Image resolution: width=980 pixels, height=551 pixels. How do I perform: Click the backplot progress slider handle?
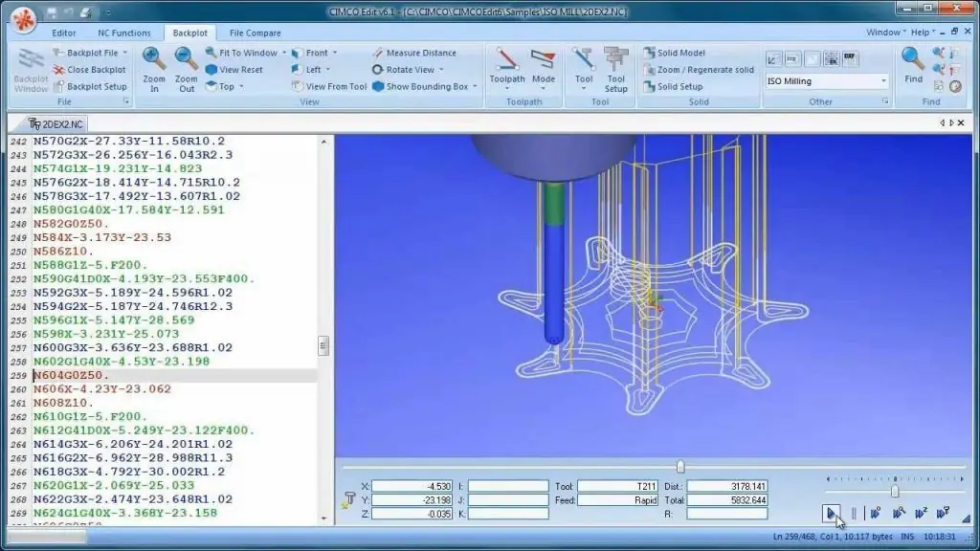(680, 467)
